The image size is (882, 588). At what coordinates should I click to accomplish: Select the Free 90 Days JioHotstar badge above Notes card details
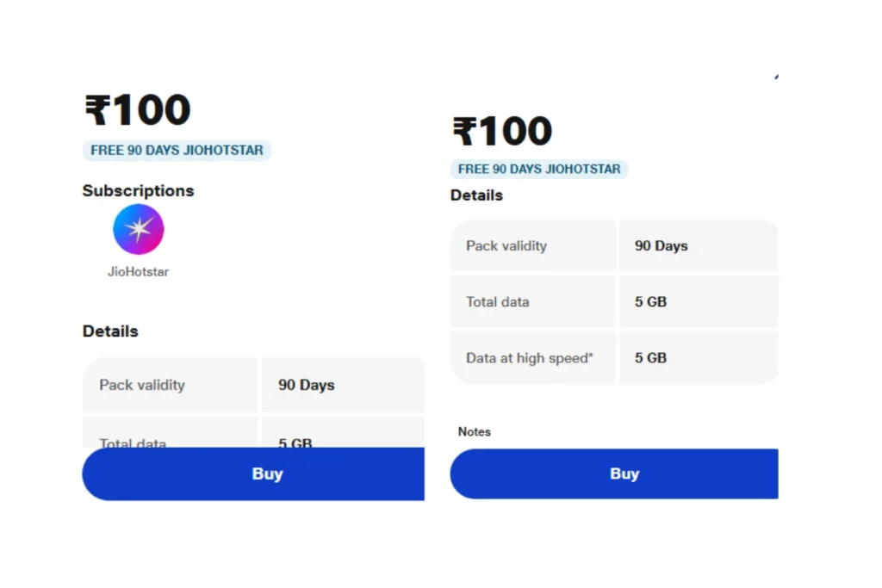539,169
